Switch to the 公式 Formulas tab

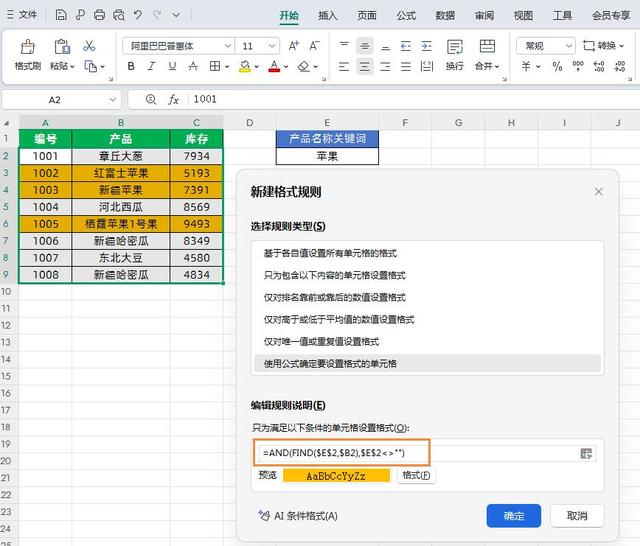click(406, 16)
